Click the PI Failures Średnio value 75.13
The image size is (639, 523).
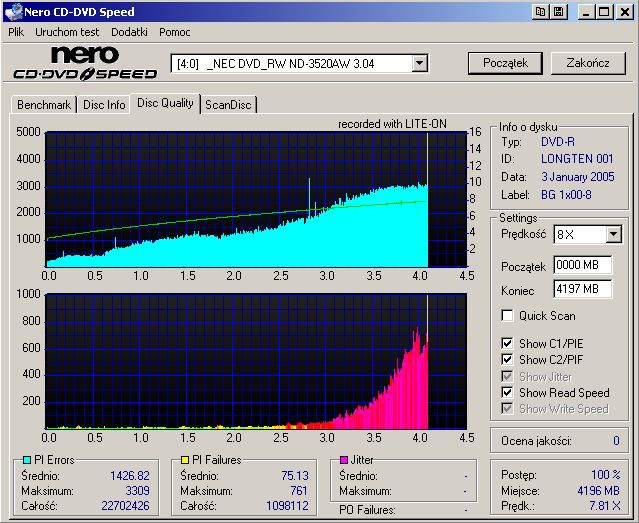[295, 476]
